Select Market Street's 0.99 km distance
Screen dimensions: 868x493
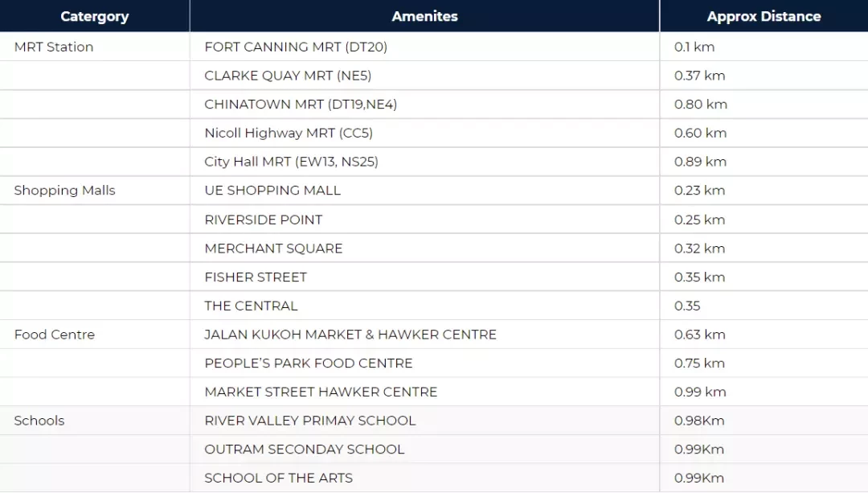pyautogui.click(x=700, y=392)
